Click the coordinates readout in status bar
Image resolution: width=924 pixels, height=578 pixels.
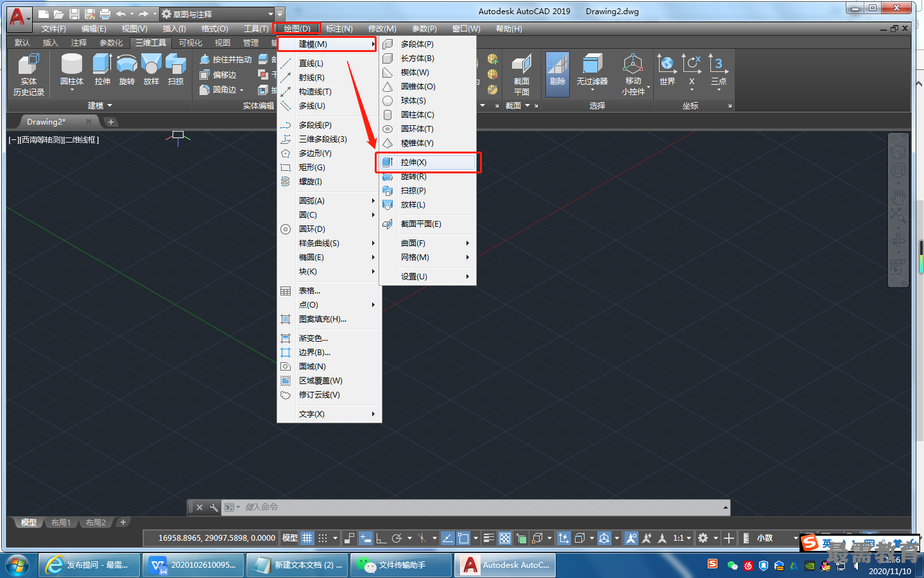click(217, 538)
